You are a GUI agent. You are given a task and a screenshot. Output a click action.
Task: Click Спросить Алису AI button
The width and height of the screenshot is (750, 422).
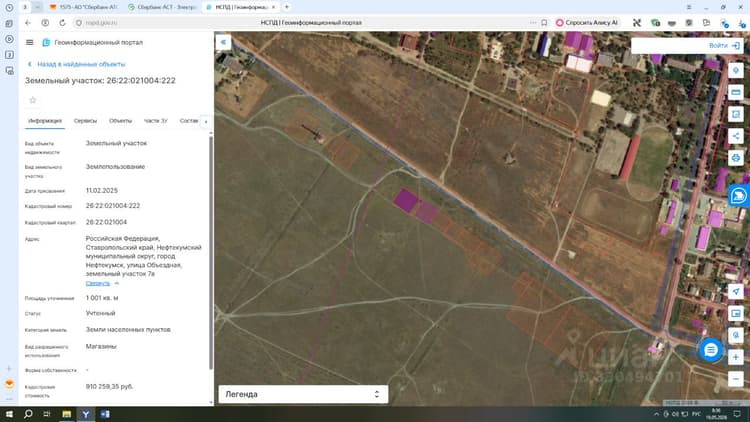point(587,22)
